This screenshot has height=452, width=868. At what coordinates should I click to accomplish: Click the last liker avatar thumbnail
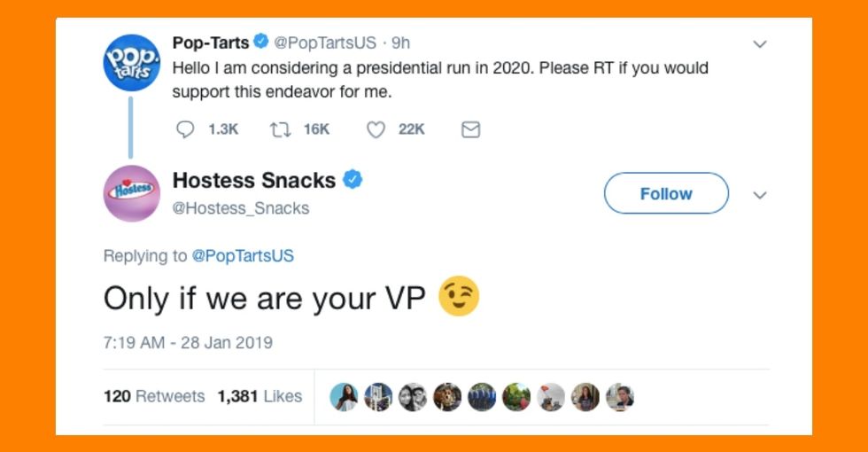(x=620, y=397)
